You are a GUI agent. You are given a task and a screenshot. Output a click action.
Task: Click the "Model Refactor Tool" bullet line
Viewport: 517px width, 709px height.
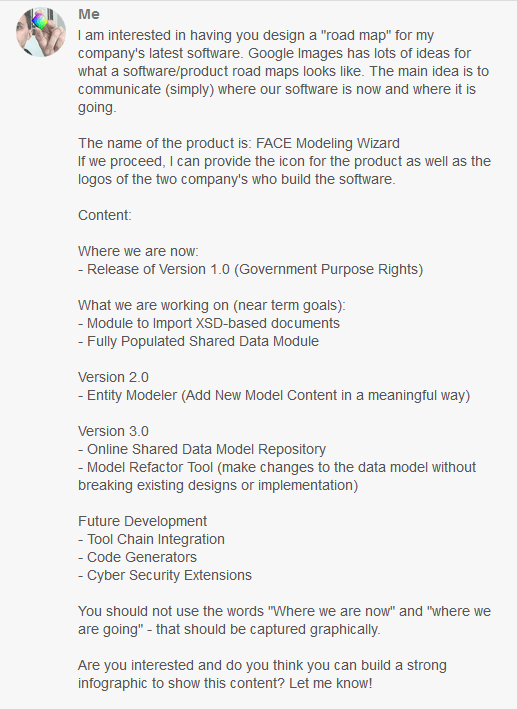tap(277, 476)
